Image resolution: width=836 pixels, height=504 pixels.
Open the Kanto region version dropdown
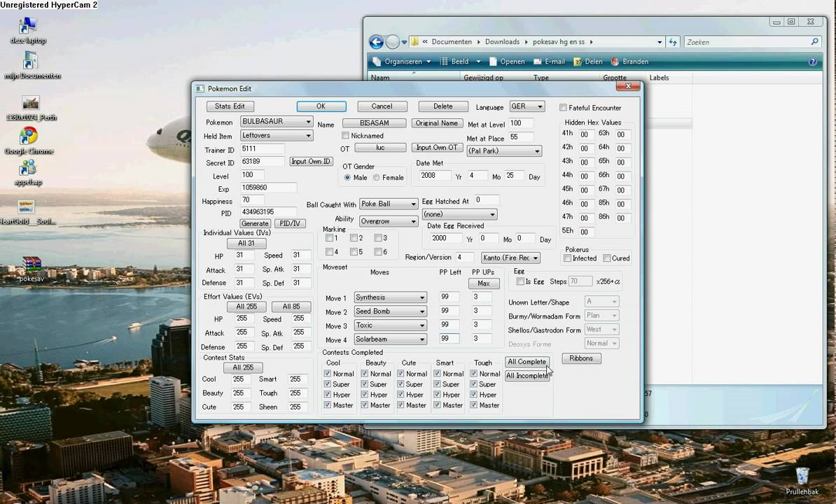click(510, 258)
